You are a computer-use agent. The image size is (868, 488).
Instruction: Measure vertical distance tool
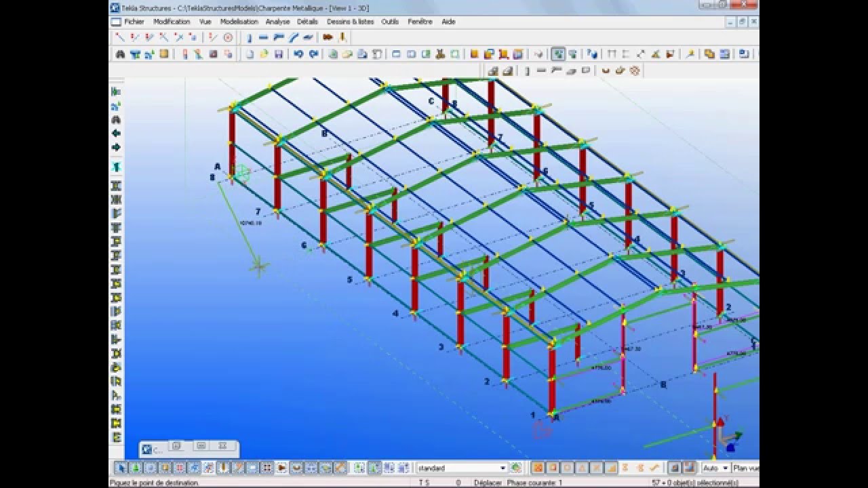pos(626,54)
